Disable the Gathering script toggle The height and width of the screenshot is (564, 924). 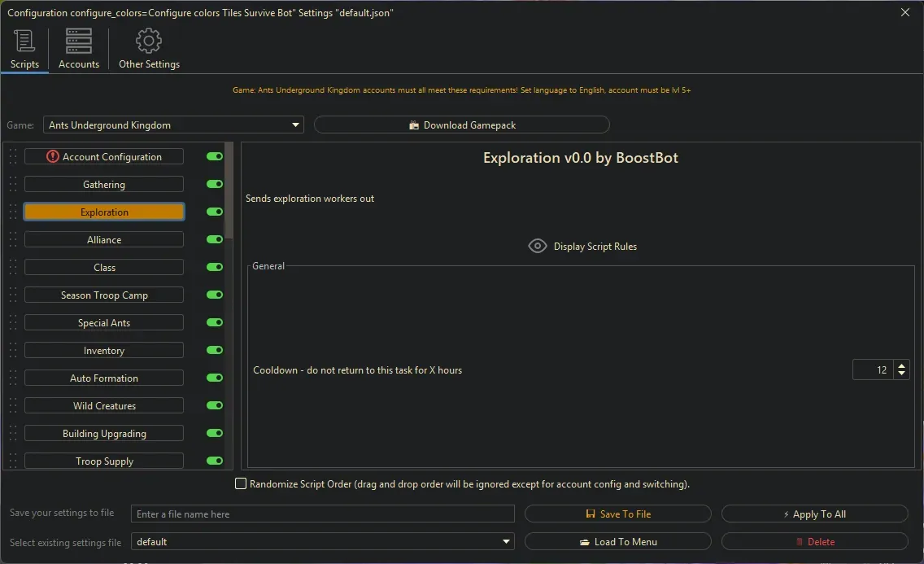[215, 185]
